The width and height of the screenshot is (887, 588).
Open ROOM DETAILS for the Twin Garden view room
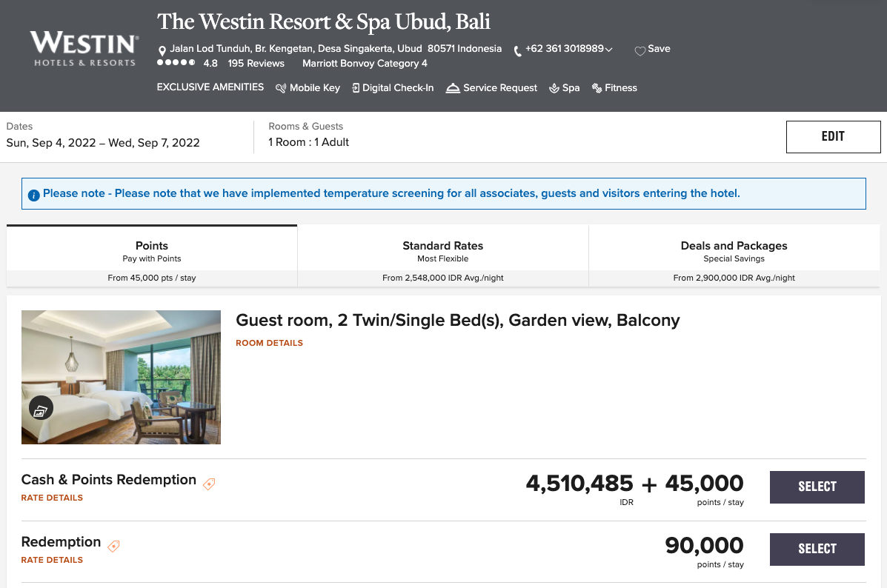(x=269, y=343)
